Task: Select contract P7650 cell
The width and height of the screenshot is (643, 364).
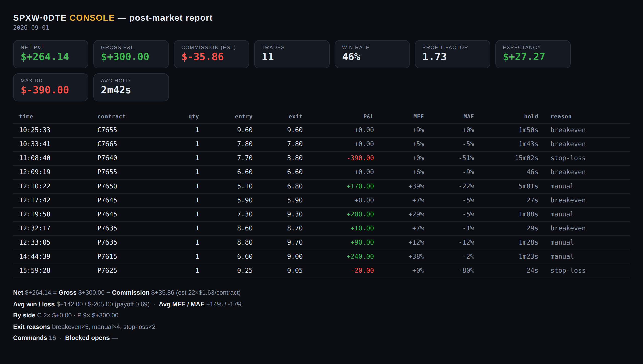Action: [x=107, y=186]
